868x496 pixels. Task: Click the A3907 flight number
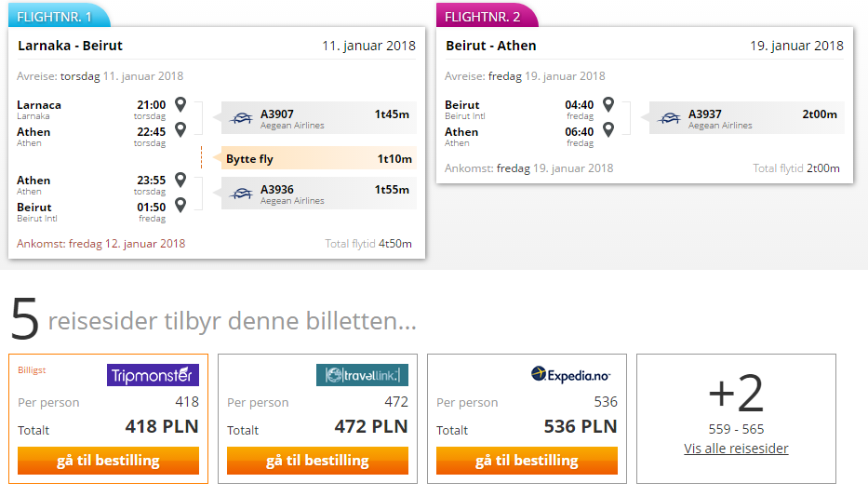[277, 114]
